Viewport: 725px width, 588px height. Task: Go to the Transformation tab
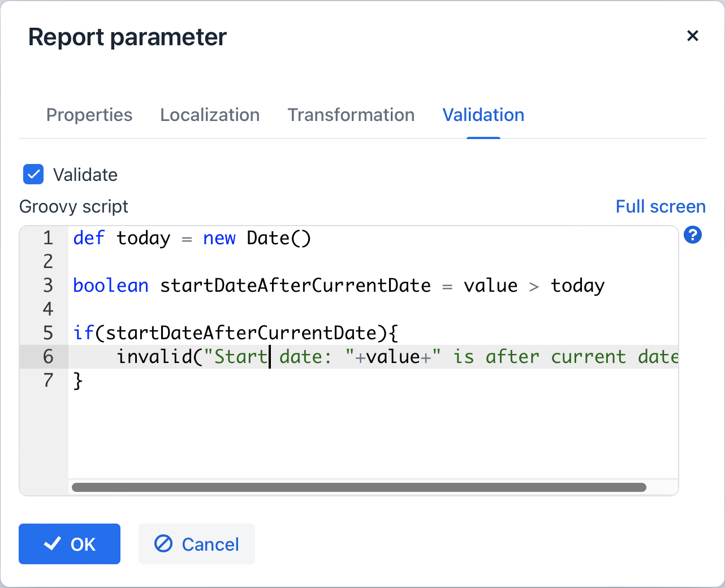(x=351, y=115)
